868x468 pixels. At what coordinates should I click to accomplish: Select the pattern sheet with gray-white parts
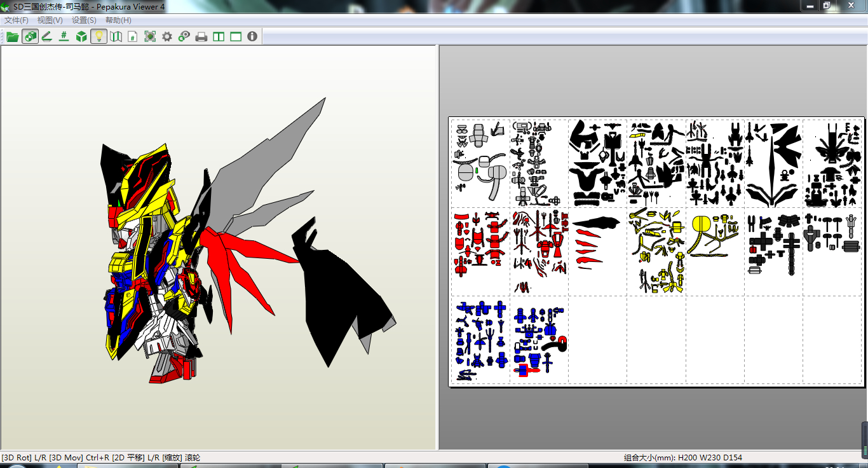pos(480,163)
